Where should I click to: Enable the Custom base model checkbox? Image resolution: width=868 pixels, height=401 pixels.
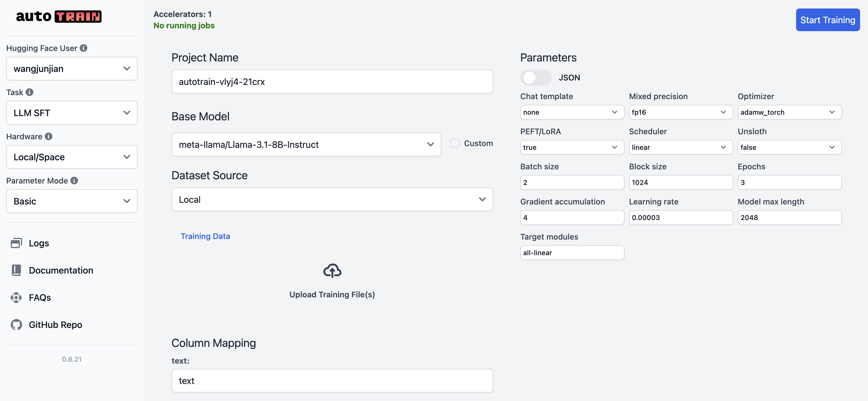[x=455, y=144]
